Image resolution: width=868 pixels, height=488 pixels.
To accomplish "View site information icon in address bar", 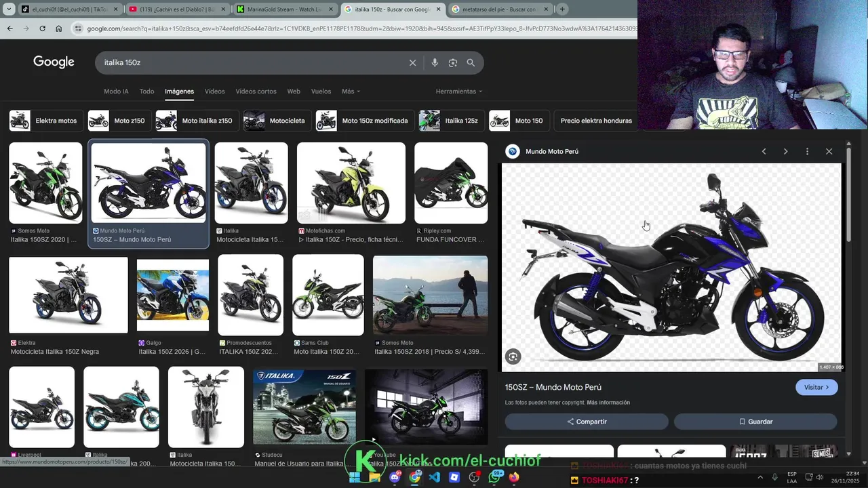I will [x=79, y=28].
